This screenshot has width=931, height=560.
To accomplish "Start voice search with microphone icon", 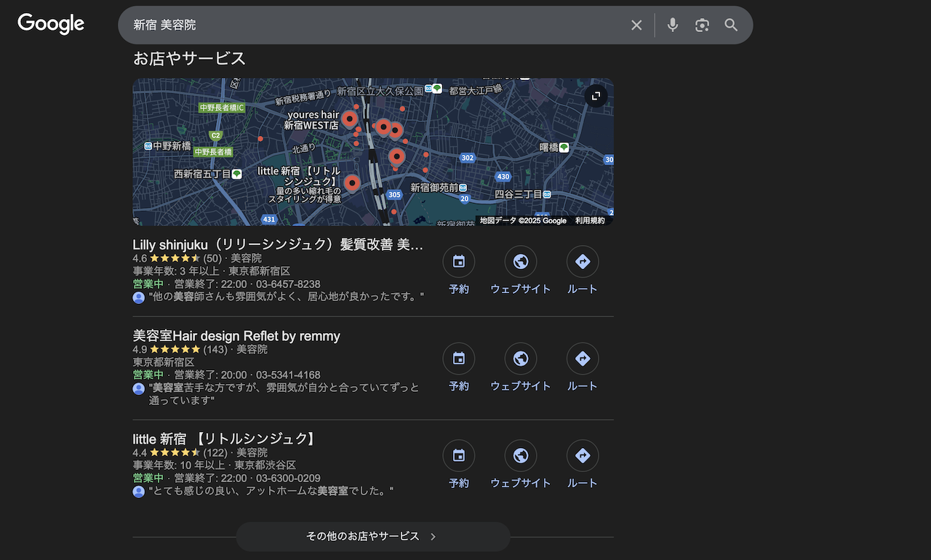I will (x=673, y=25).
